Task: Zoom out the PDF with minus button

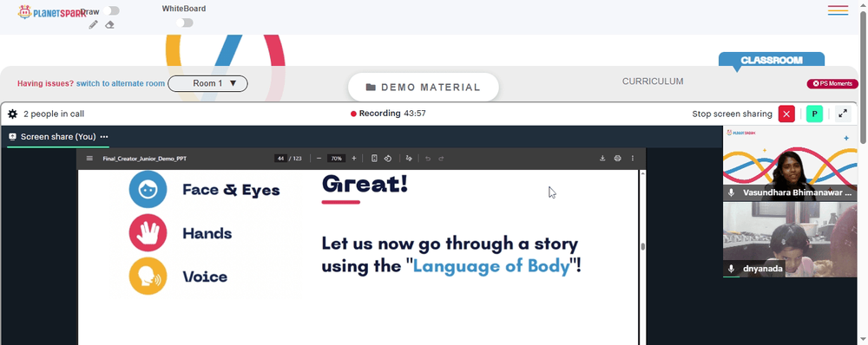Action: tap(319, 158)
